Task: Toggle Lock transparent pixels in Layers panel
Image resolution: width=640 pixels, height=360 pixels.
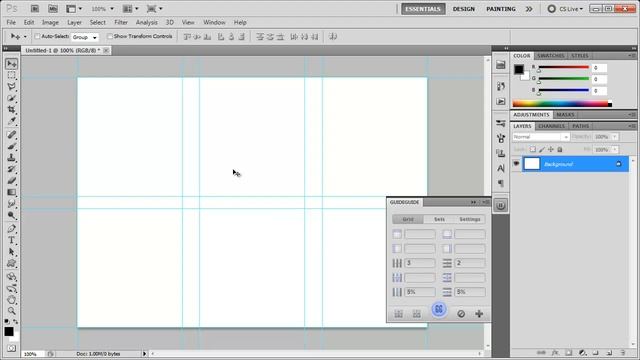Action: pyautogui.click(x=533, y=149)
